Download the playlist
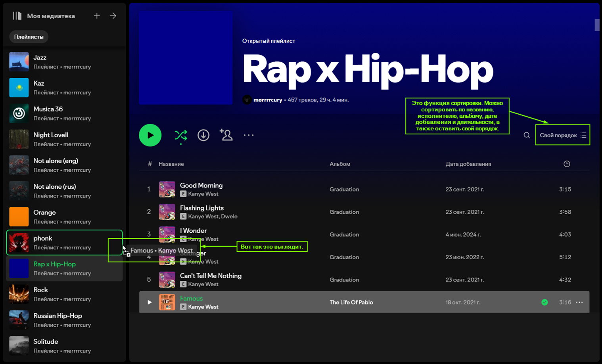The height and width of the screenshot is (364, 602). [203, 135]
